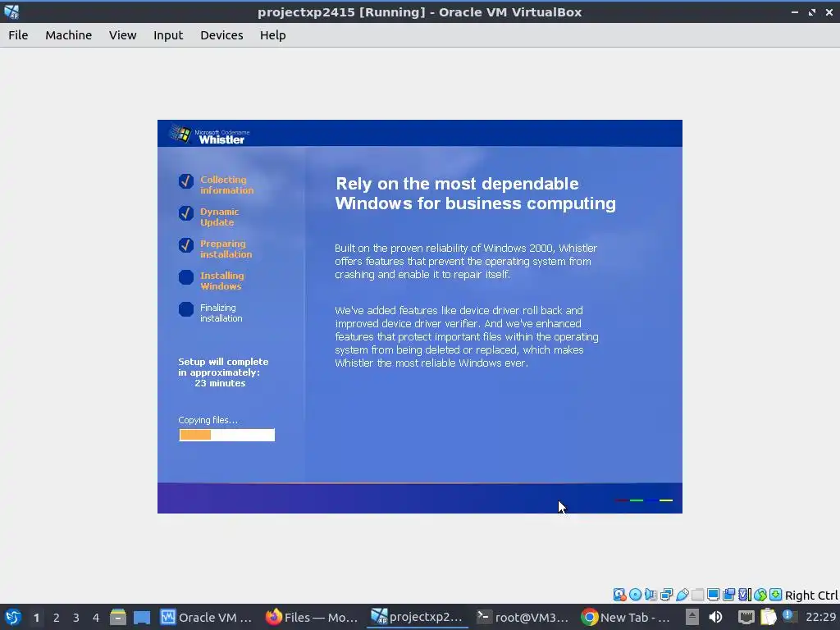This screenshot has height=630, width=840.
Task: Open the Devices menu
Action: click(221, 35)
